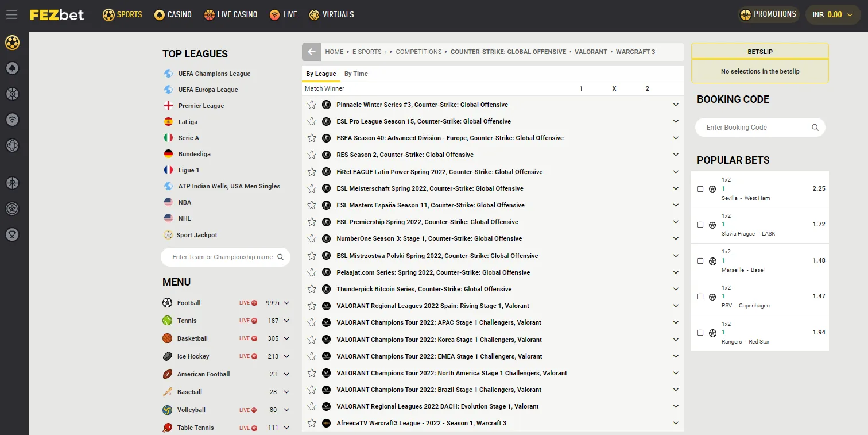The height and width of the screenshot is (435, 868).
Task: Click the Enter Booking Code field
Action: pos(760,128)
